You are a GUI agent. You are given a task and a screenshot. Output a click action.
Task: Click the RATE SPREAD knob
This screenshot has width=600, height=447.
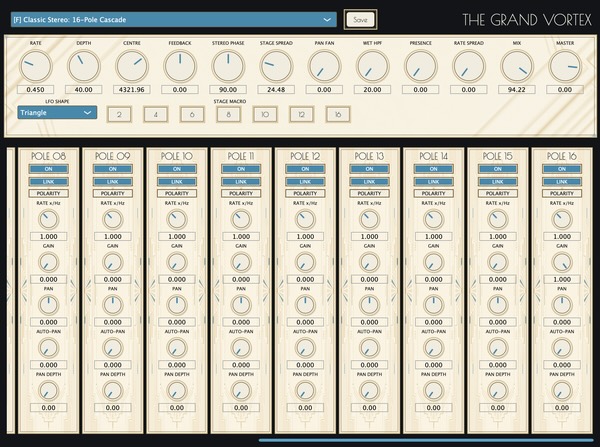pos(469,66)
